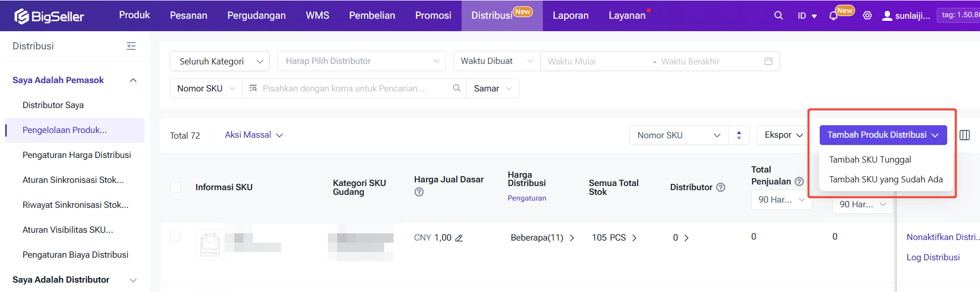Open settings gear icon in header

(x=867, y=16)
